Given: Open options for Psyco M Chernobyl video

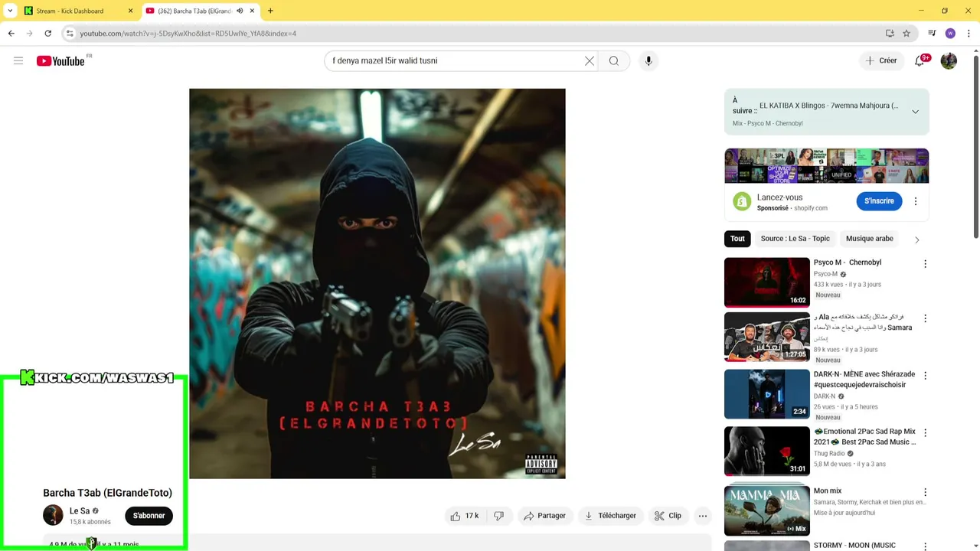Looking at the screenshot, I should click(x=925, y=263).
